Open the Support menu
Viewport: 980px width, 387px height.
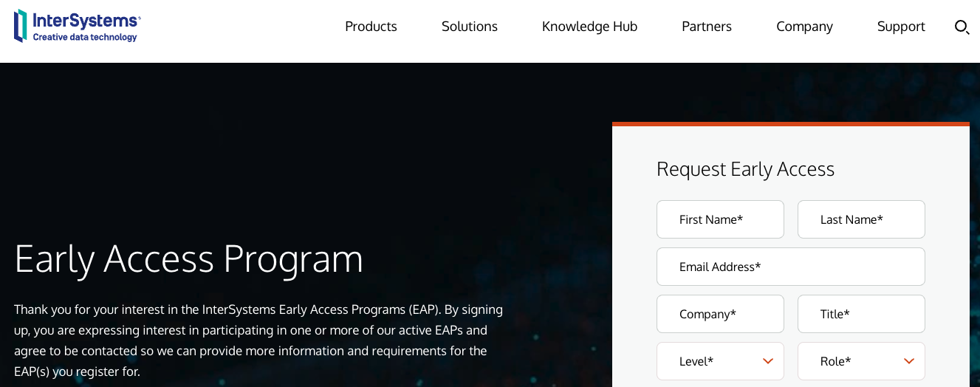pyautogui.click(x=901, y=27)
